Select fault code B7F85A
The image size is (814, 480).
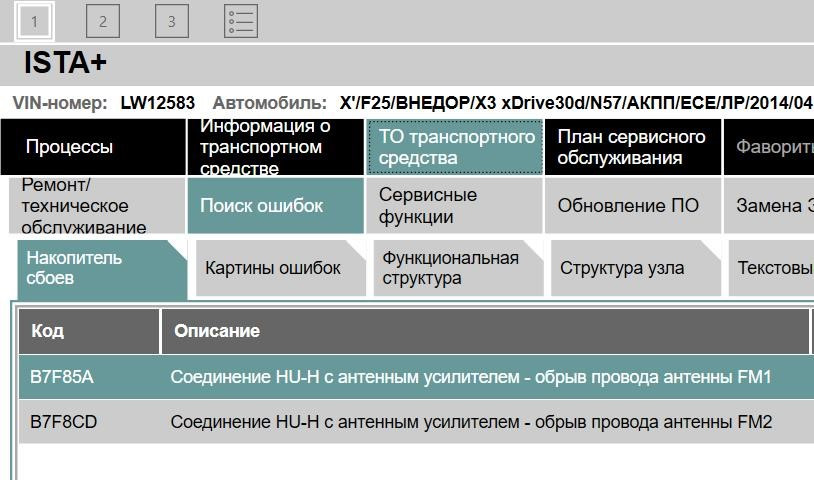pos(62,377)
